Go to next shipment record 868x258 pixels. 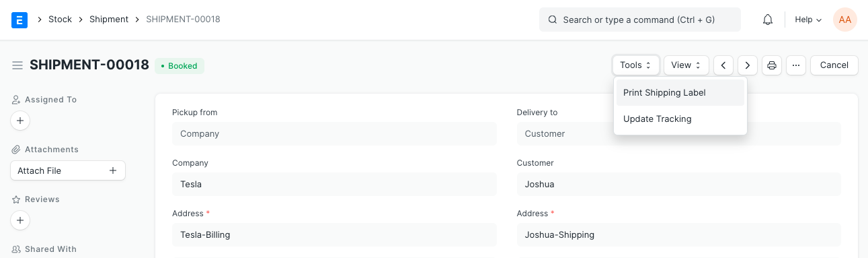point(748,65)
